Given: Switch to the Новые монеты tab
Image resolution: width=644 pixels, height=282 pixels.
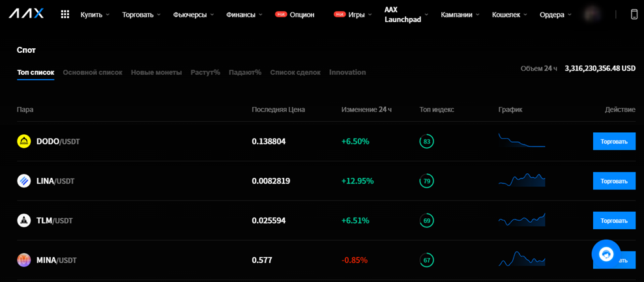Looking at the screenshot, I should coord(156,72).
